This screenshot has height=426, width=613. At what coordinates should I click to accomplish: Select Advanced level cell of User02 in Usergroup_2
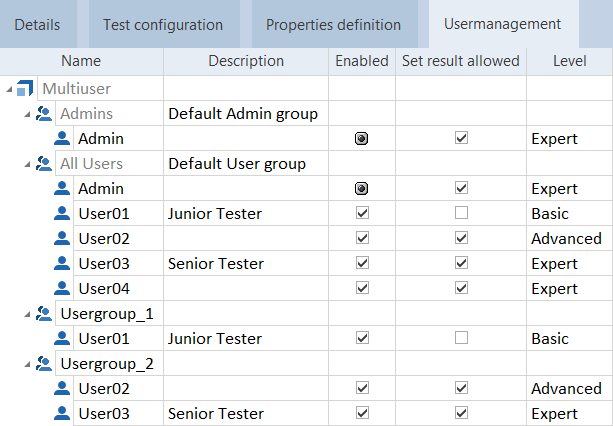click(x=566, y=389)
